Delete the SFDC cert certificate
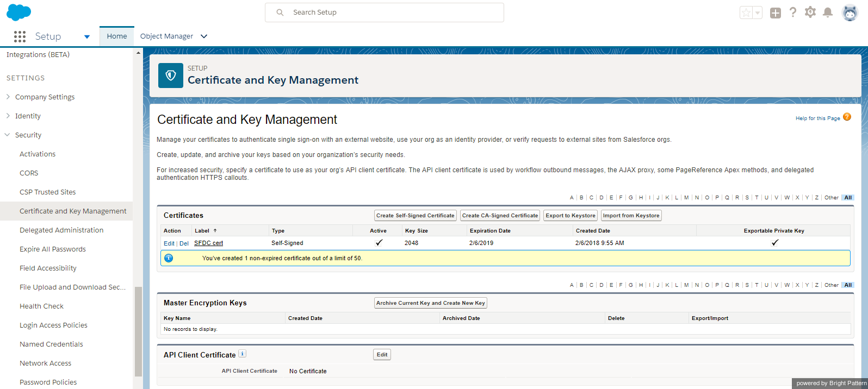 (184, 243)
